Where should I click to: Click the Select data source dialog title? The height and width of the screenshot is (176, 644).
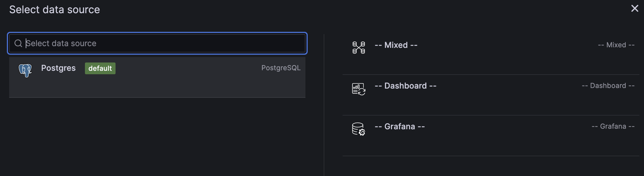point(55,10)
